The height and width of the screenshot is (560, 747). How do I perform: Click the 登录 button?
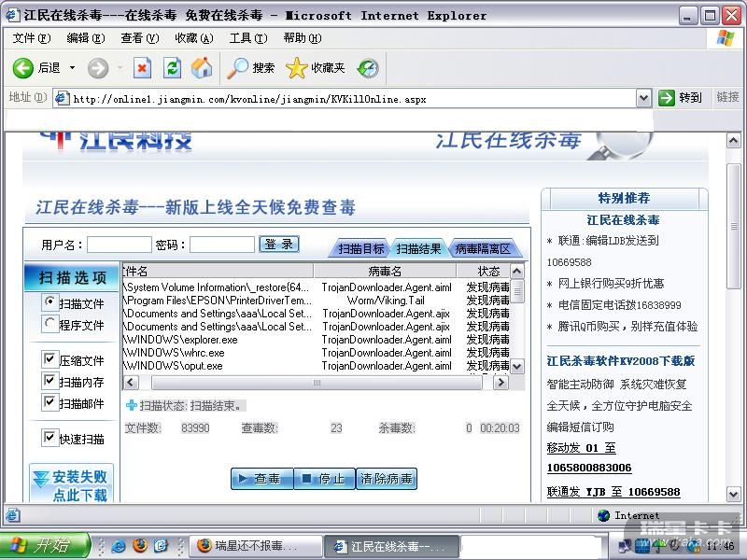coord(279,245)
